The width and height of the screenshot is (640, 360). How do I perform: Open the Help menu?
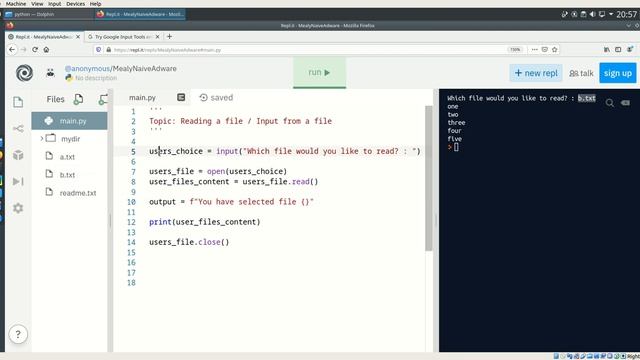(95, 4)
